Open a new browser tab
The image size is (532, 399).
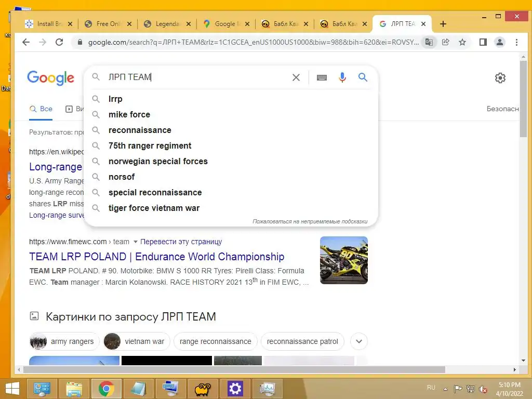(443, 24)
